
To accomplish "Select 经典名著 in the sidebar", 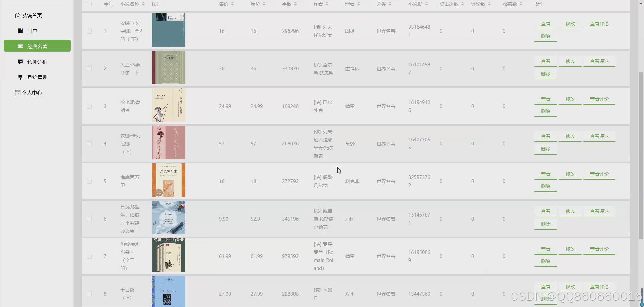I will click(x=37, y=46).
